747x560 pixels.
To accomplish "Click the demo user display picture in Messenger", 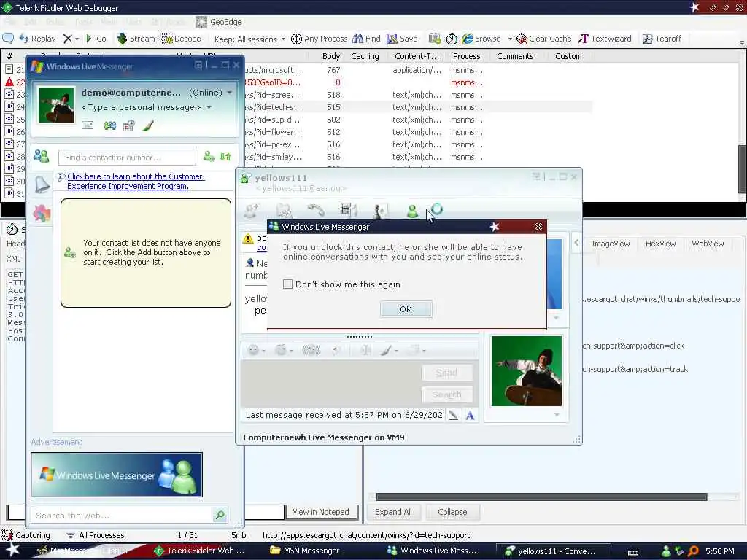I will click(56, 105).
